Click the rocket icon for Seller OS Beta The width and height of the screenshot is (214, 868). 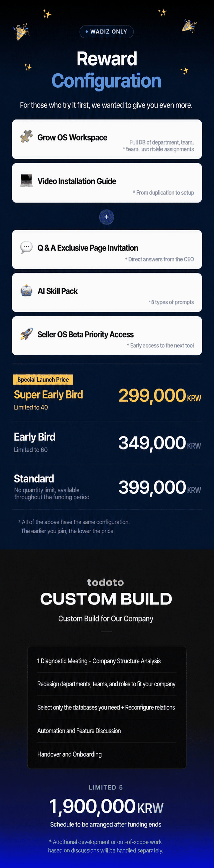26,334
